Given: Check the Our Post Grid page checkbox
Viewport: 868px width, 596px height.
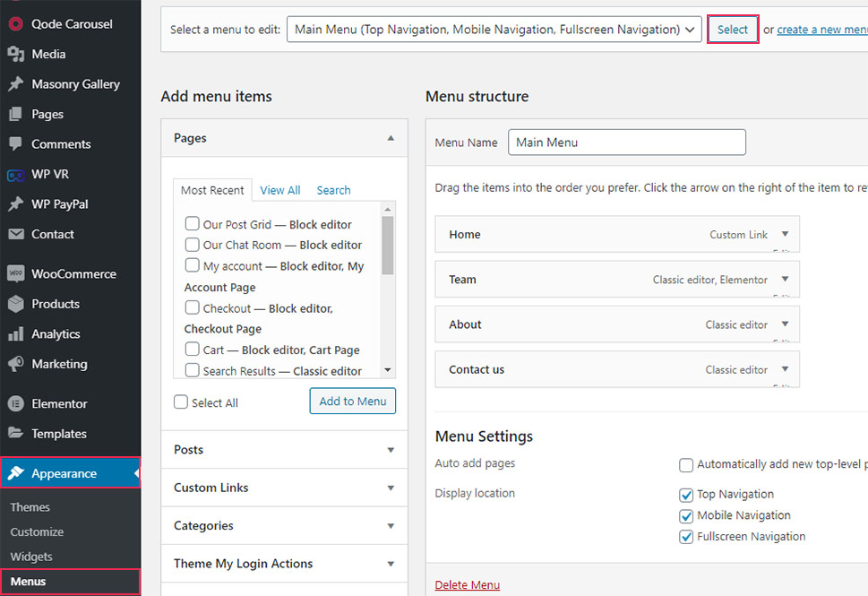Looking at the screenshot, I should click(x=192, y=223).
